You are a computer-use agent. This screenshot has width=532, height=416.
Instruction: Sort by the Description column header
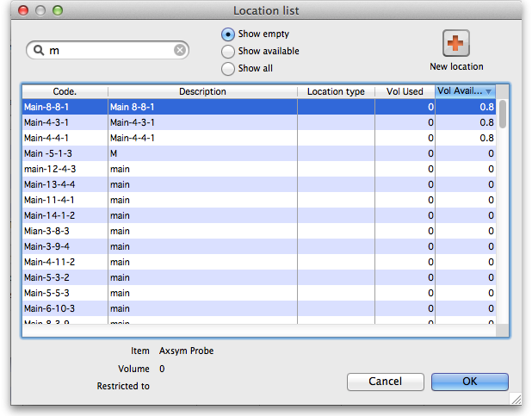point(202,91)
